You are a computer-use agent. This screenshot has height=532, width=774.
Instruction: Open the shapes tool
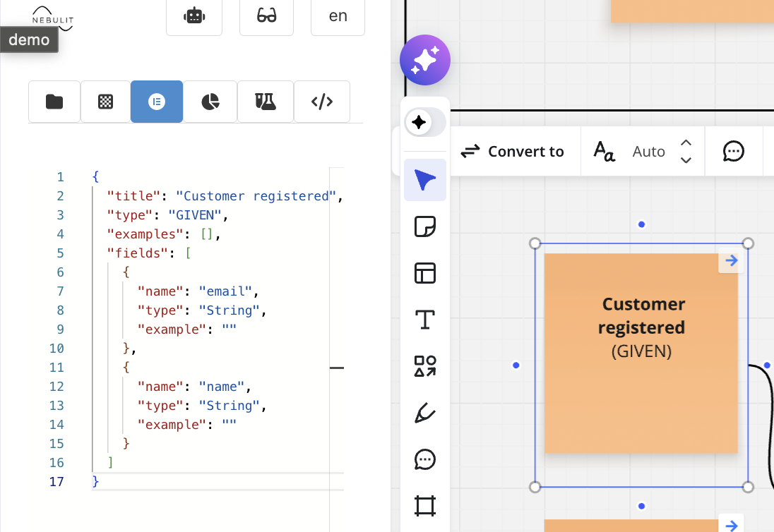pyautogui.click(x=425, y=366)
